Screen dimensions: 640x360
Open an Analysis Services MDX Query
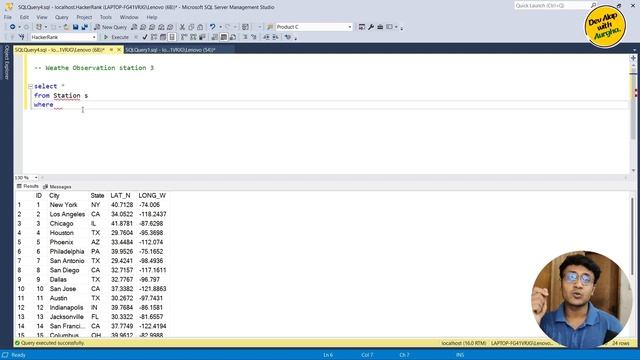[143, 27]
